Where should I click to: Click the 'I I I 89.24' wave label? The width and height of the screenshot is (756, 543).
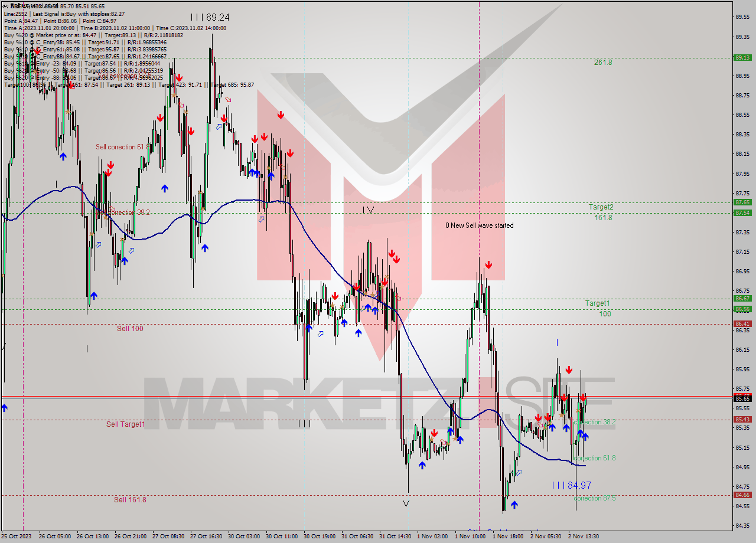(210, 18)
